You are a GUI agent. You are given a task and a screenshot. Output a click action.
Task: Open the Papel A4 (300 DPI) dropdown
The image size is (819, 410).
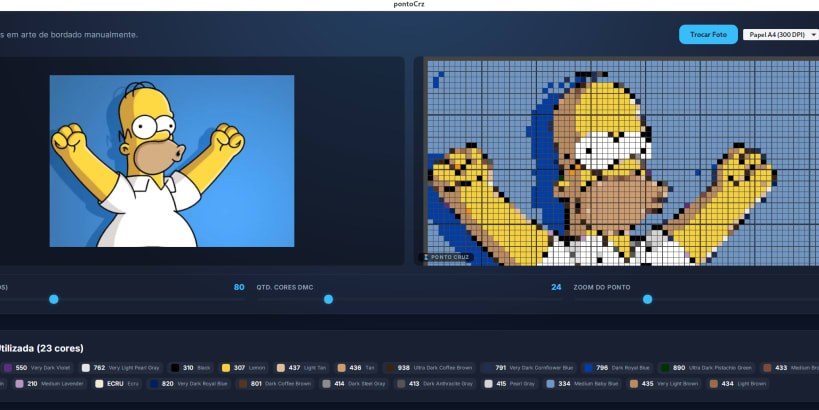(781, 34)
